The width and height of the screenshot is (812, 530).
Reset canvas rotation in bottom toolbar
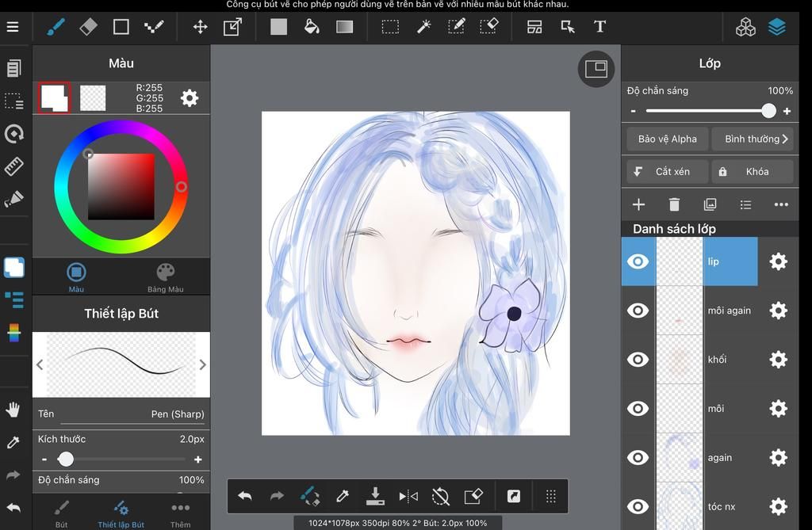440,497
